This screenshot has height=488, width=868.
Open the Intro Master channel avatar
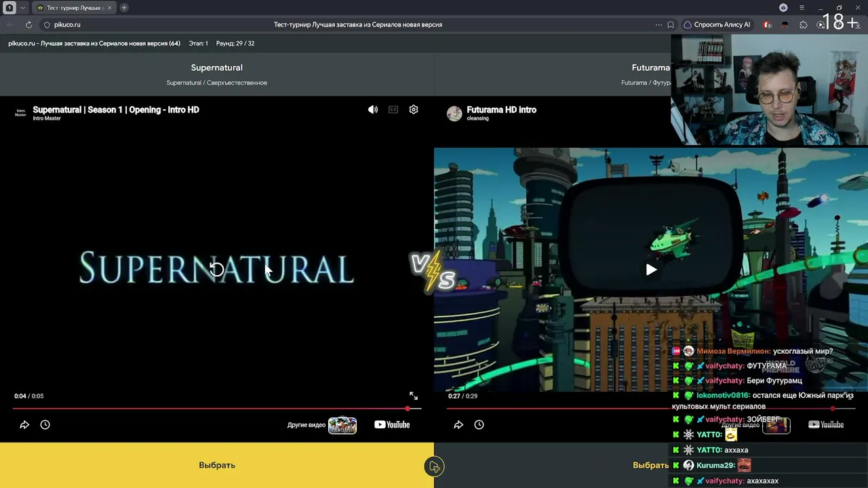20,113
